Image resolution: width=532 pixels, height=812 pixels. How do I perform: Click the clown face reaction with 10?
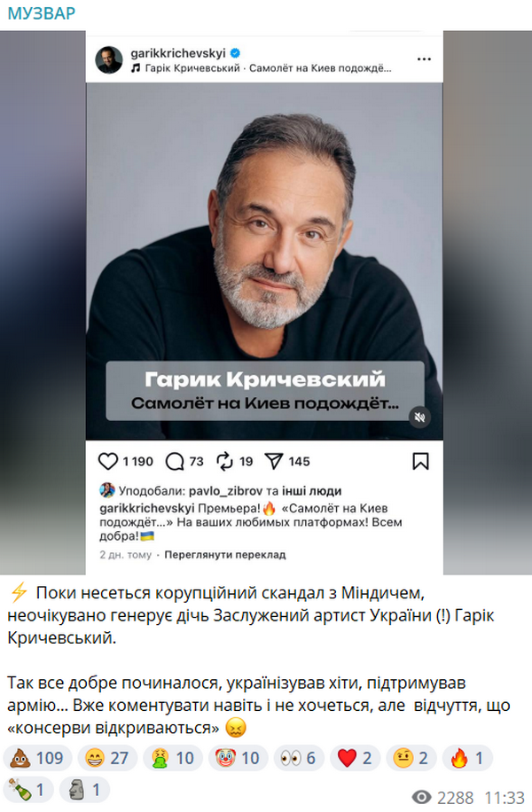239,758
